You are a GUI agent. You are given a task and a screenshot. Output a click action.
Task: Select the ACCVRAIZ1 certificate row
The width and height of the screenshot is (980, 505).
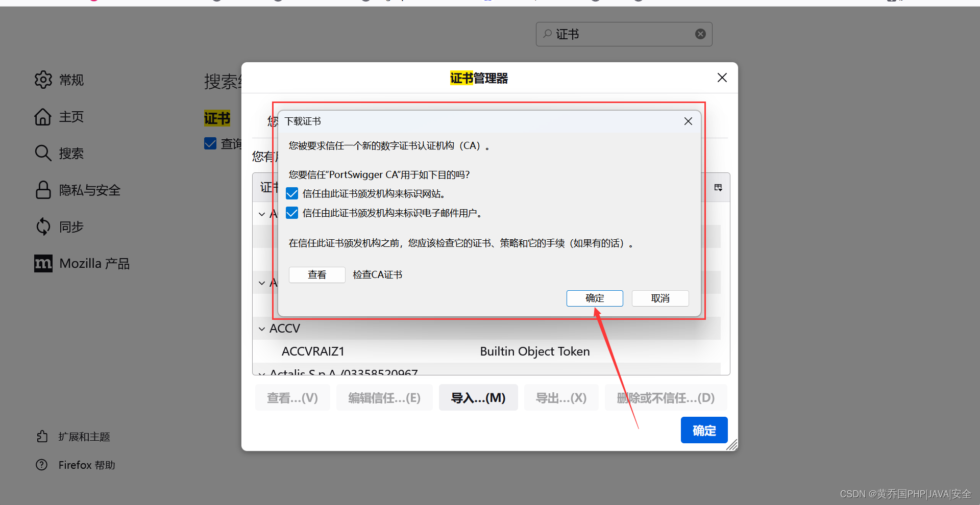click(486, 351)
